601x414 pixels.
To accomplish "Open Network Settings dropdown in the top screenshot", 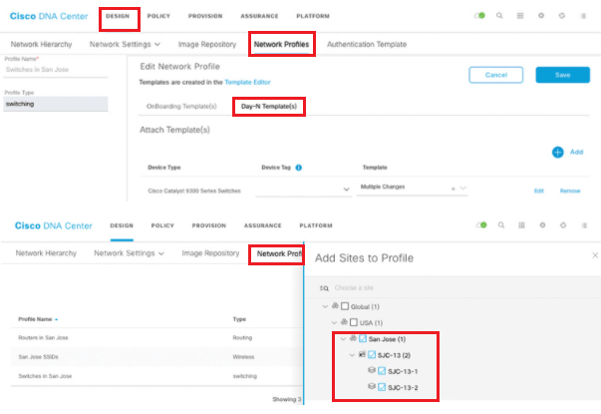I will point(125,44).
